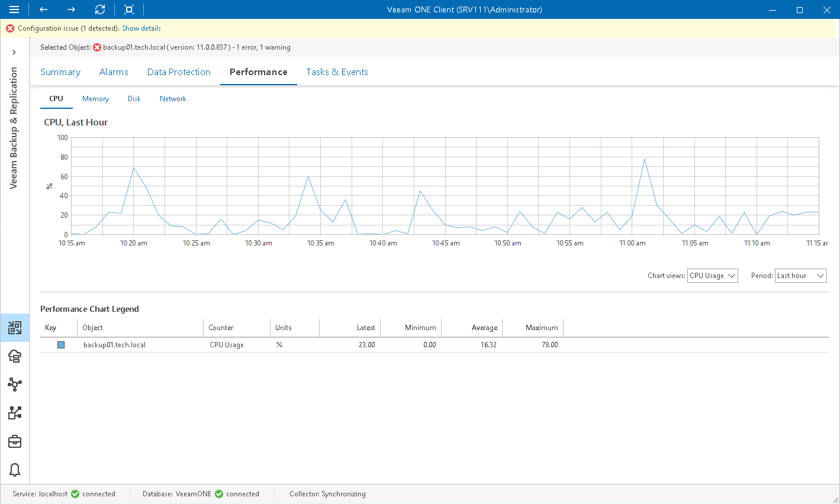Image resolution: width=840 pixels, height=504 pixels.
Task: Switch to the Disk sub-tab
Action: pyautogui.click(x=134, y=99)
